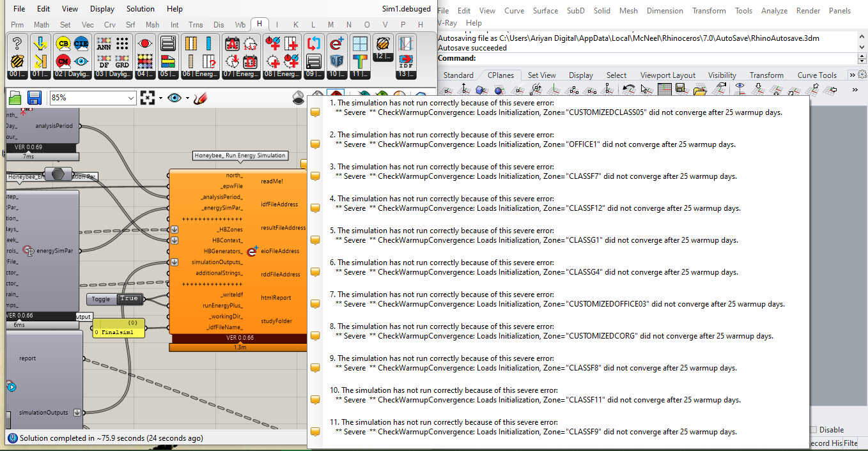Switch to Rhino Viewport Layout tab

pyautogui.click(x=668, y=75)
